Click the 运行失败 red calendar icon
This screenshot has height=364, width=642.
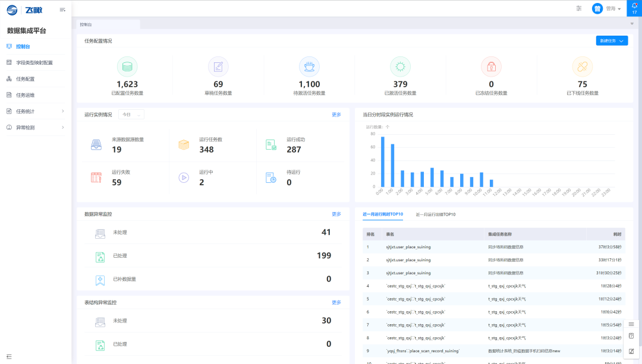click(96, 177)
